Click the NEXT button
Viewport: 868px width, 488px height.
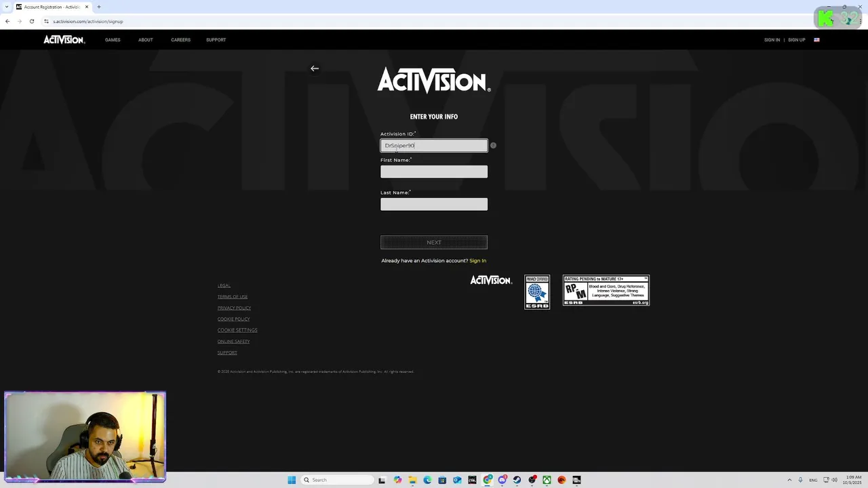coord(434,242)
